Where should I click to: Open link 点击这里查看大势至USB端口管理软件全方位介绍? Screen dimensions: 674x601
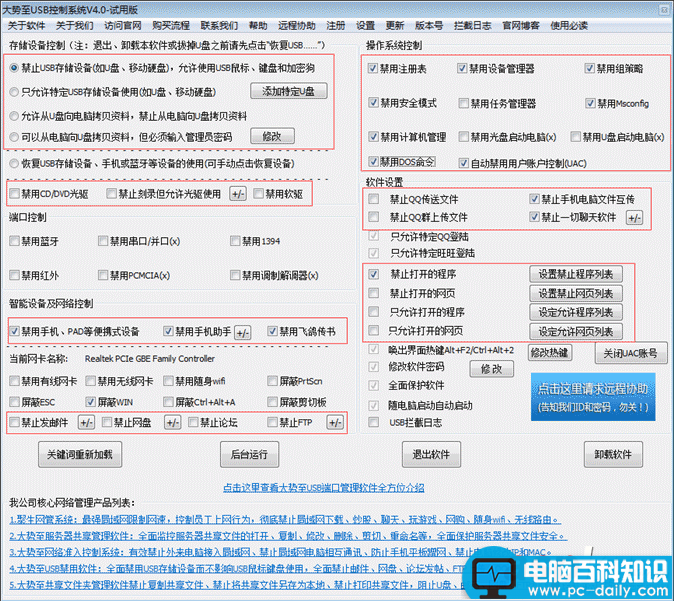pos(324,488)
